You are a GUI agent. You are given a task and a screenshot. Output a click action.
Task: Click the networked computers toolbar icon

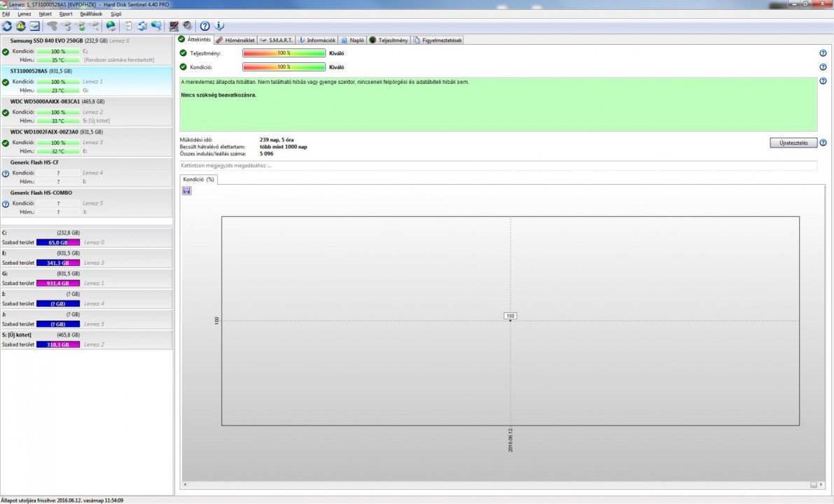(x=156, y=25)
